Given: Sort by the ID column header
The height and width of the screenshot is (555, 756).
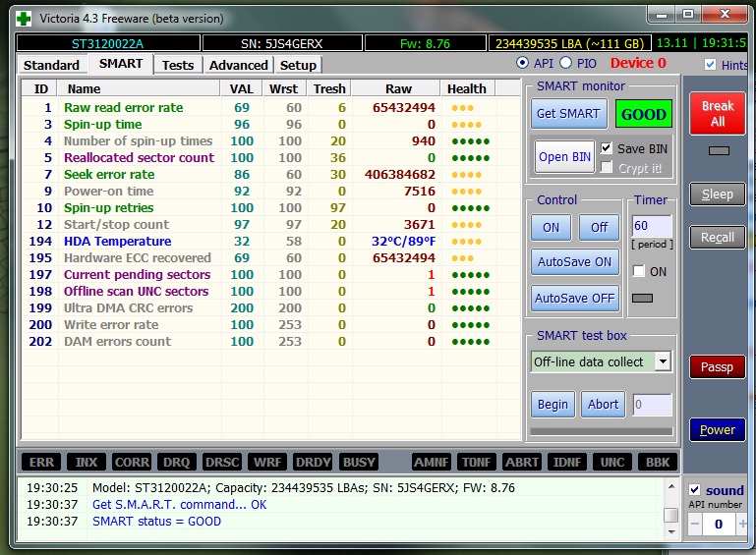Looking at the screenshot, I should click(x=40, y=89).
